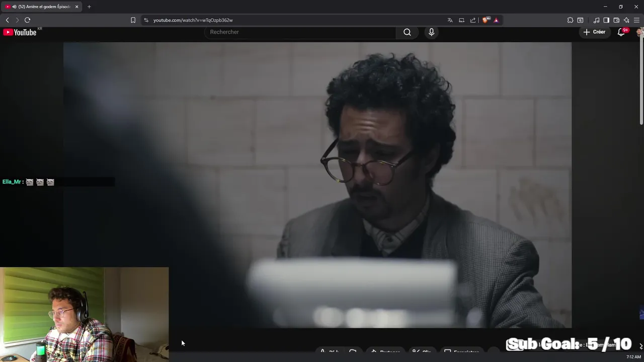Click the Rechercher search field
The image size is (644, 362).
300,32
